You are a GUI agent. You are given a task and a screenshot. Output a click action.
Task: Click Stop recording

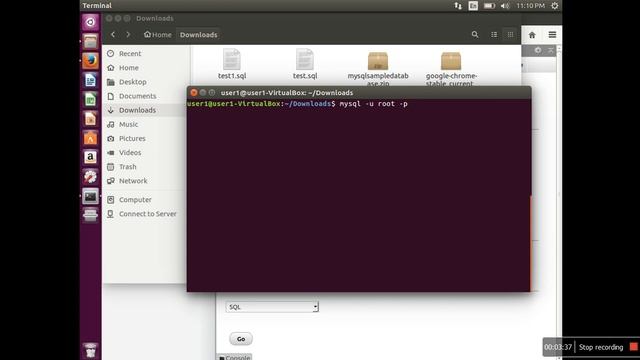click(x=601, y=347)
